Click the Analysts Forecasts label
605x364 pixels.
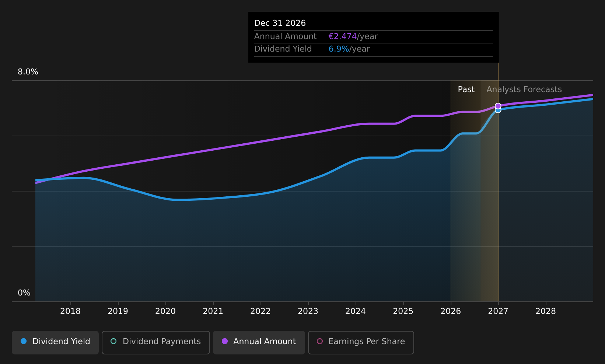524,90
